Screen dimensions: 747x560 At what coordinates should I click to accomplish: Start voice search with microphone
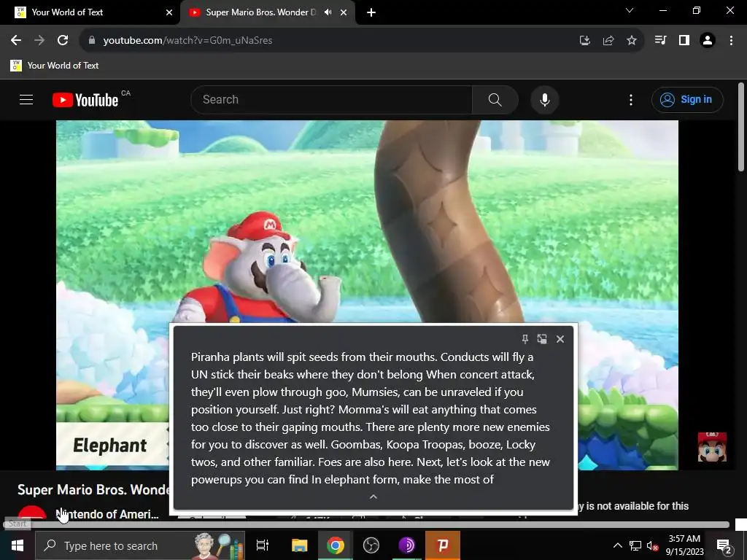544,99
